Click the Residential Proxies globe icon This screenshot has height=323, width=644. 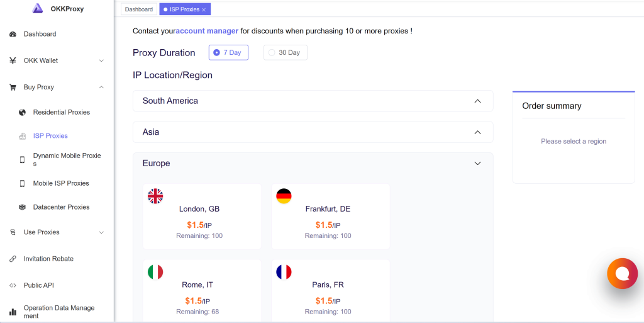pos(22,112)
